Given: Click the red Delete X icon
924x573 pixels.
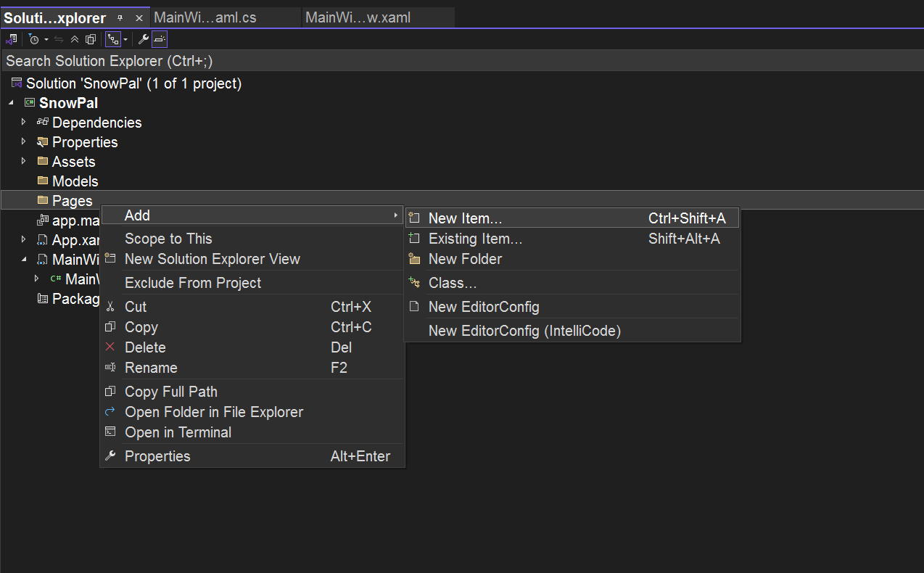Looking at the screenshot, I should [x=110, y=347].
